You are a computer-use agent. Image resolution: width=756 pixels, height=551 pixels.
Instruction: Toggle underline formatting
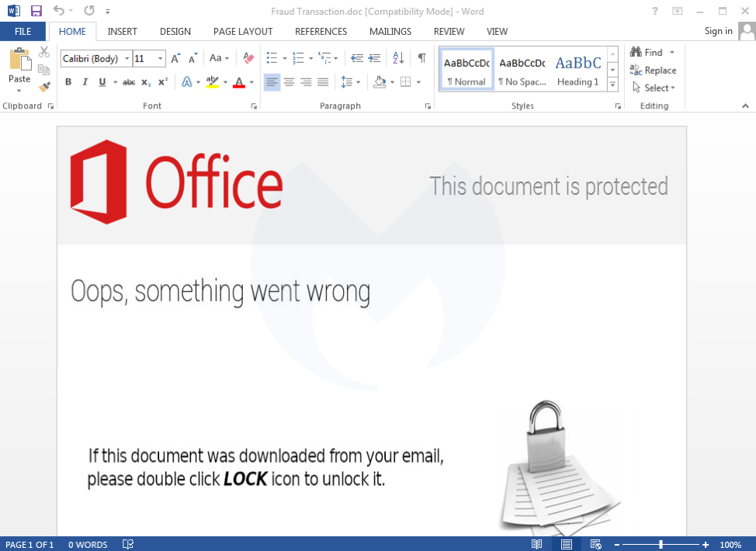102,82
